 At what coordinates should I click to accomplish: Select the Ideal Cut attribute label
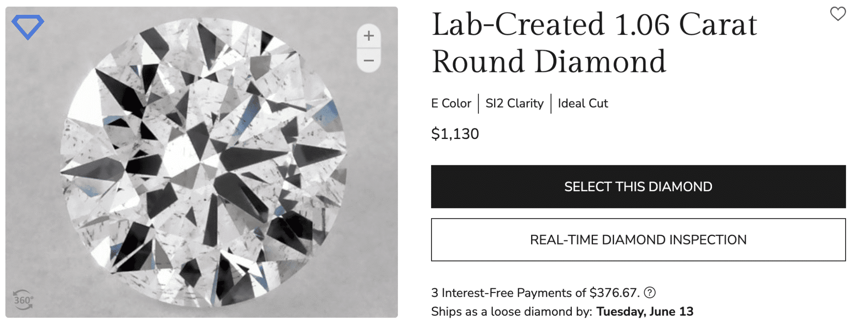(583, 103)
